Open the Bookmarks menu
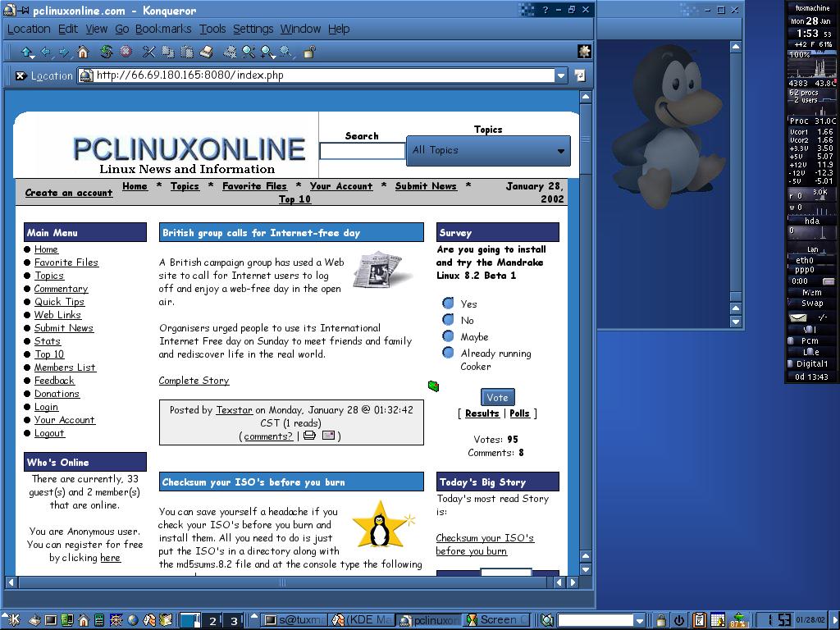Screen dimensions: 840x630 tap(163, 29)
